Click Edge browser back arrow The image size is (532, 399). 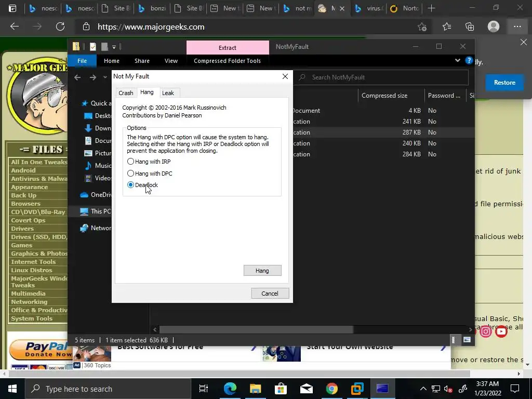tap(14, 26)
